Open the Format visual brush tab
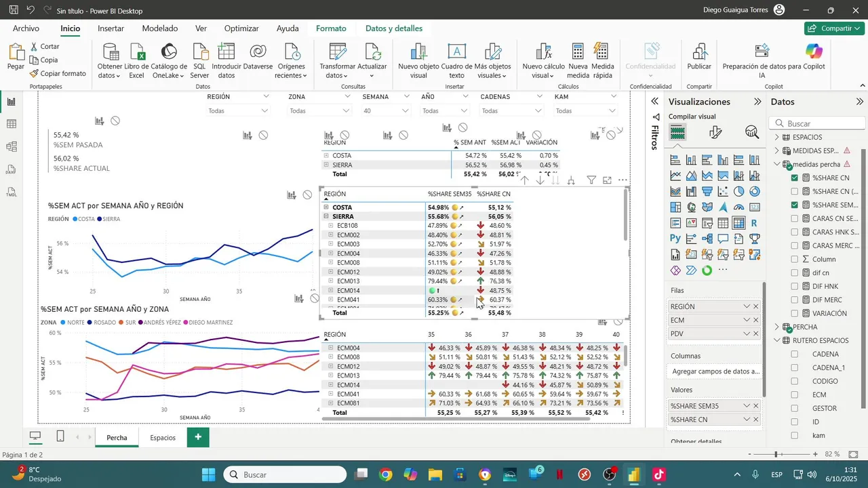Viewport: 868px width, 488px height. pos(715,132)
